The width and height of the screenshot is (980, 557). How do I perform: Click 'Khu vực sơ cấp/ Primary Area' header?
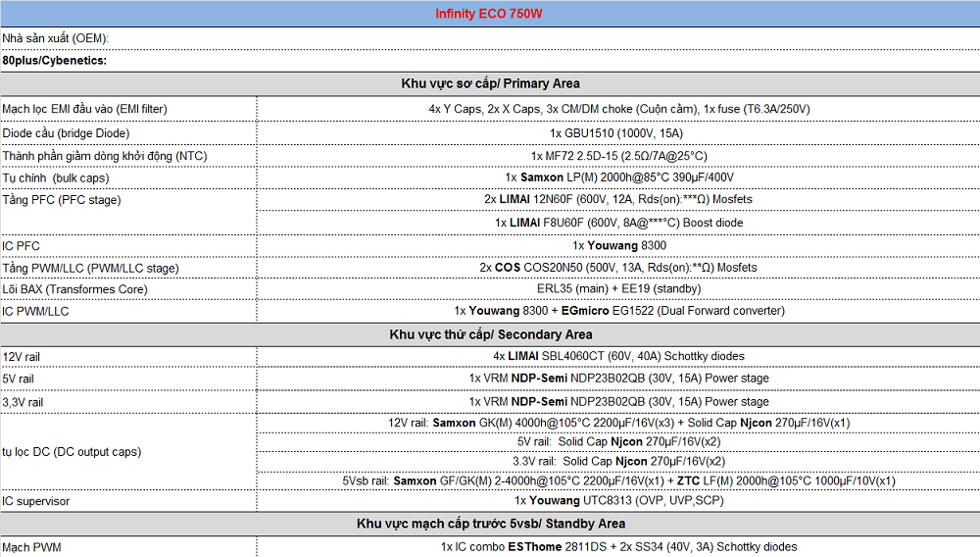pos(490,83)
